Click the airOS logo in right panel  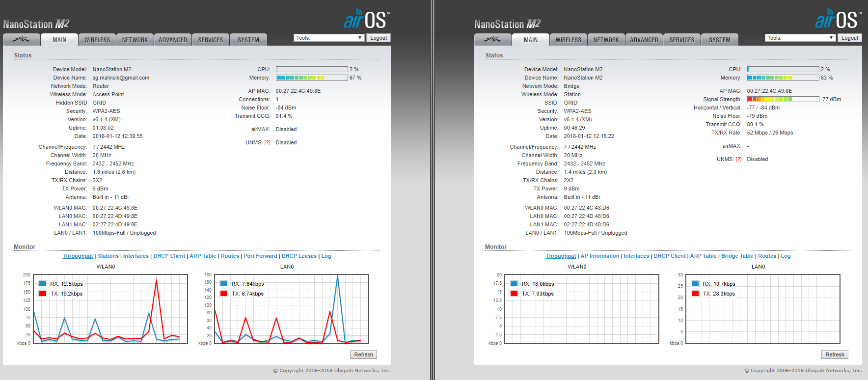click(x=838, y=19)
